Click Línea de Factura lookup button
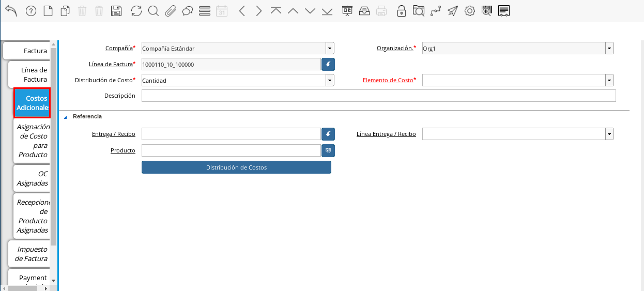644x291 pixels. (328, 64)
